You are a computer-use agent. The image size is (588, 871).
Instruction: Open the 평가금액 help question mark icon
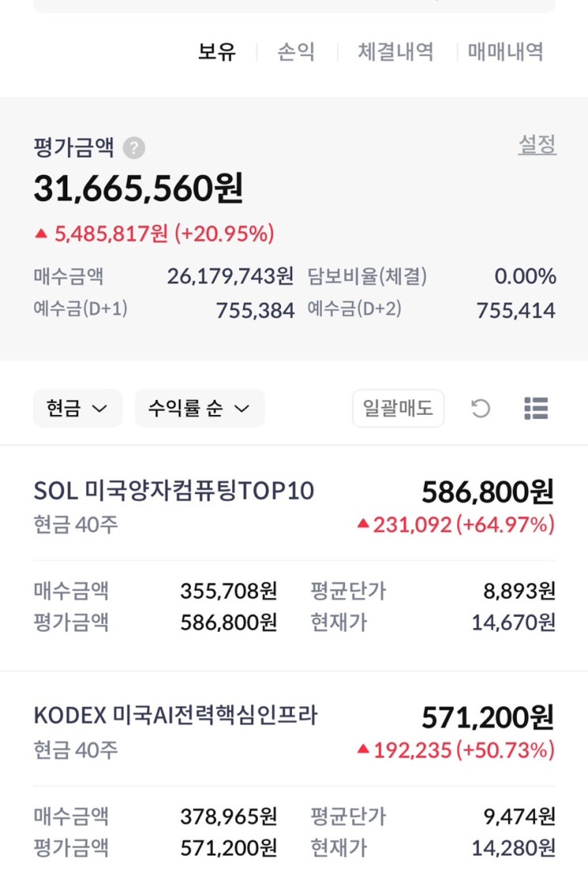135,148
